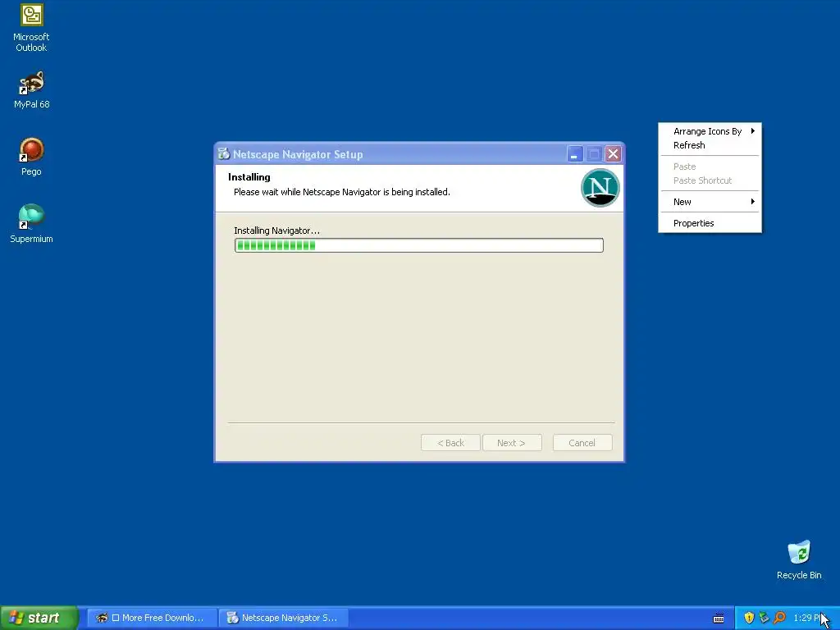Click the installation progress bar

click(x=419, y=245)
